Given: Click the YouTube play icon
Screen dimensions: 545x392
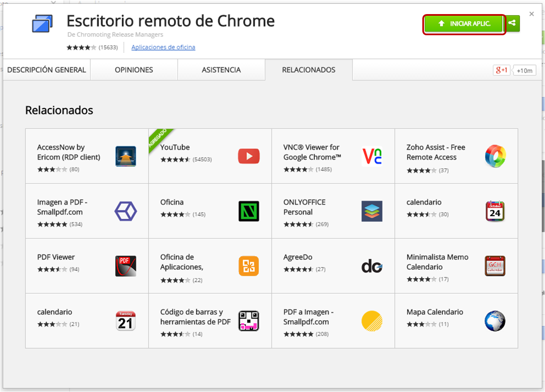Looking at the screenshot, I should click(x=249, y=156).
